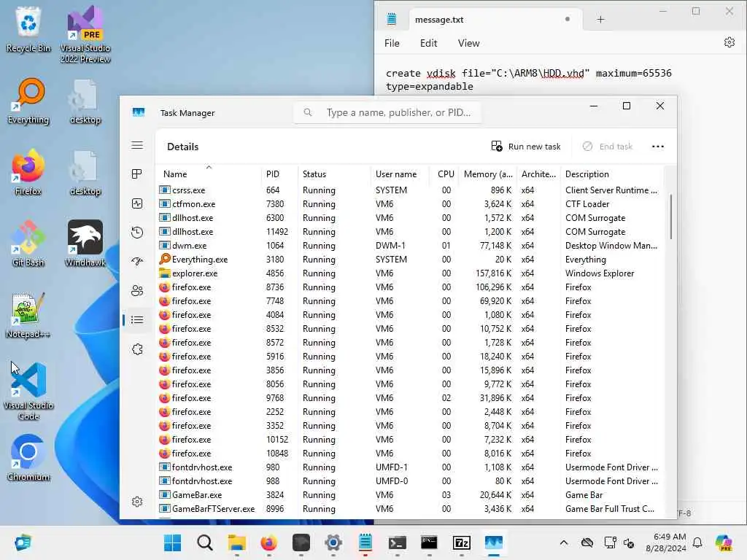Select firefox.exe with PID 9768
Viewport: 747px width, 560px height.
coord(410,397)
